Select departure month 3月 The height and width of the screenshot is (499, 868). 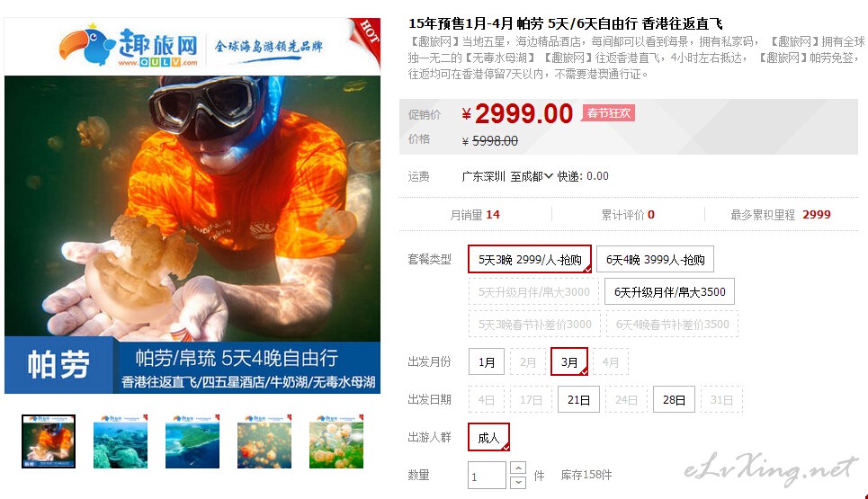click(x=569, y=361)
